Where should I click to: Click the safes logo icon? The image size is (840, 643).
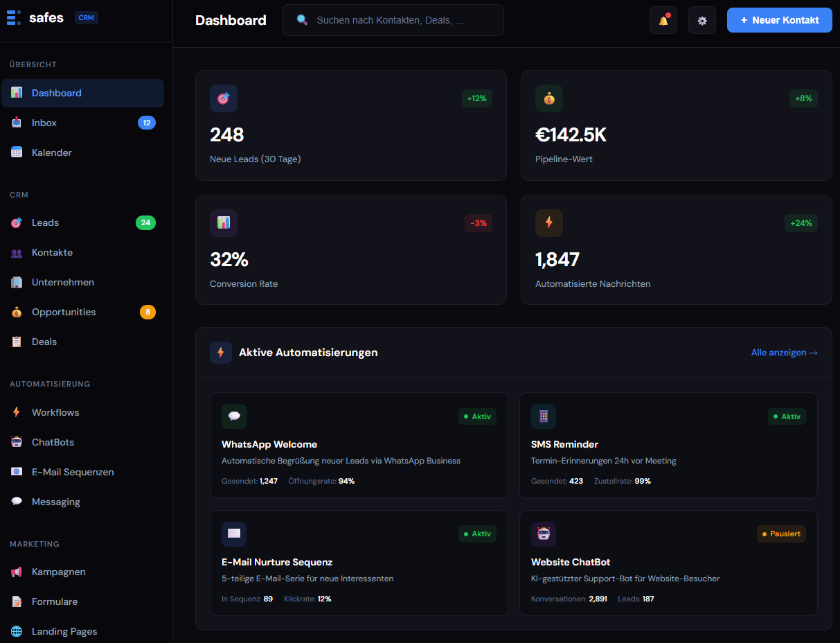click(14, 18)
